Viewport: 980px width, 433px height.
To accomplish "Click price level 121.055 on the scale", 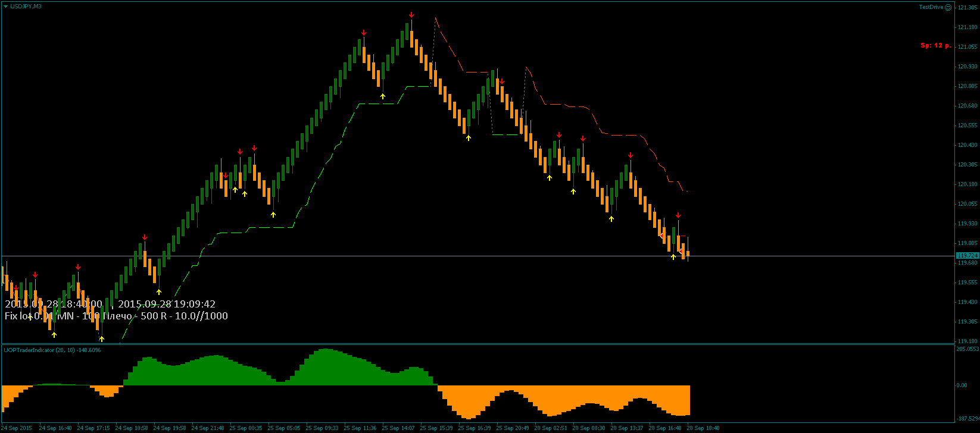I will click(x=966, y=47).
